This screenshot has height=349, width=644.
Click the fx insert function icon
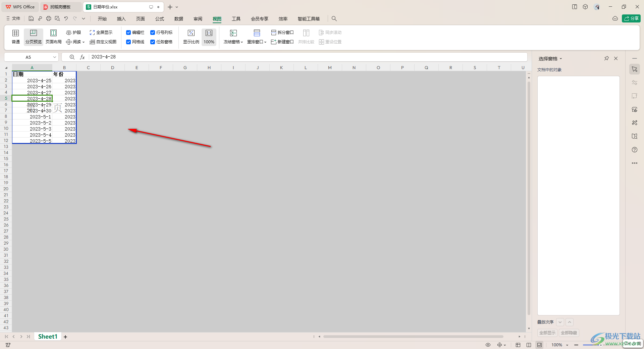point(82,57)
